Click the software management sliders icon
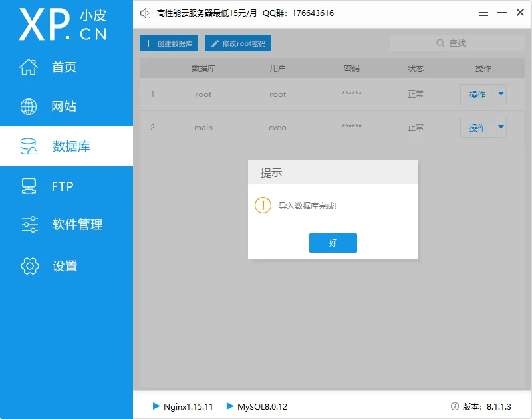 coord(30,225)
